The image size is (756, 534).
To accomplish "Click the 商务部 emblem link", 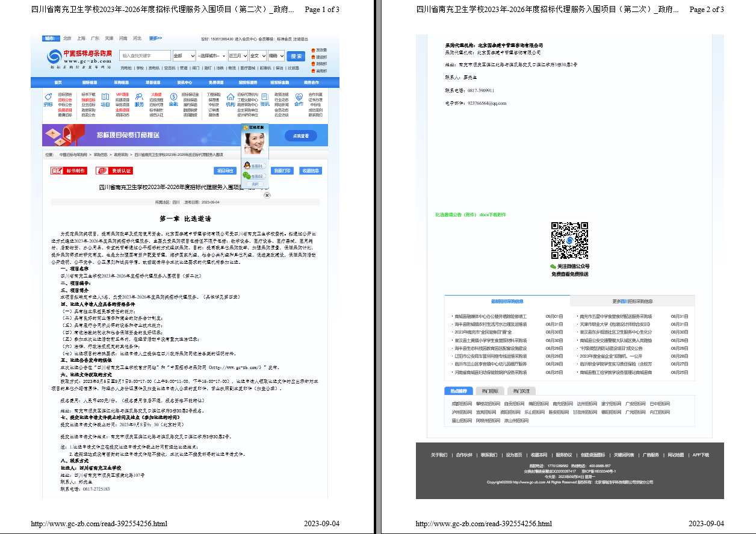I will 319,71.
